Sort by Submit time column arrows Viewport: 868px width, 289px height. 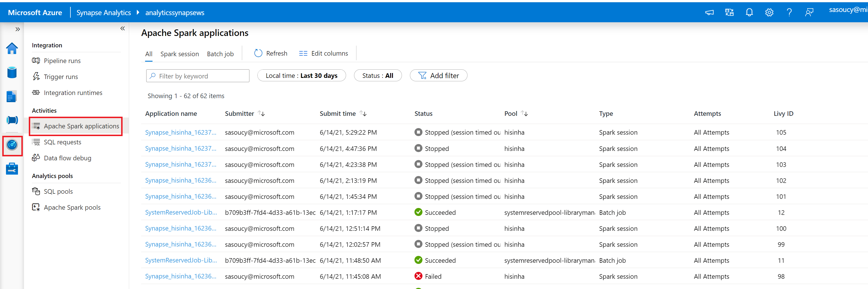363,114
